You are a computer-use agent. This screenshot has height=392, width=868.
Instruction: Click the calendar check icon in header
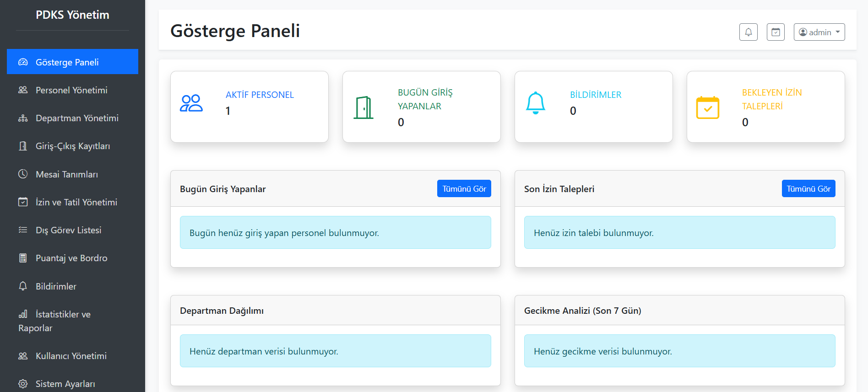click(x=776, y=32)
